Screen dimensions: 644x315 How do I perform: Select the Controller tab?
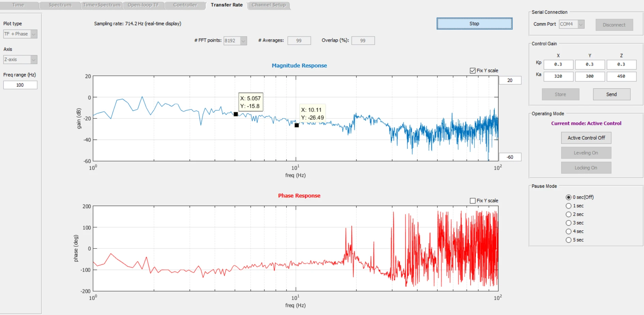click(x=185, y=5)
